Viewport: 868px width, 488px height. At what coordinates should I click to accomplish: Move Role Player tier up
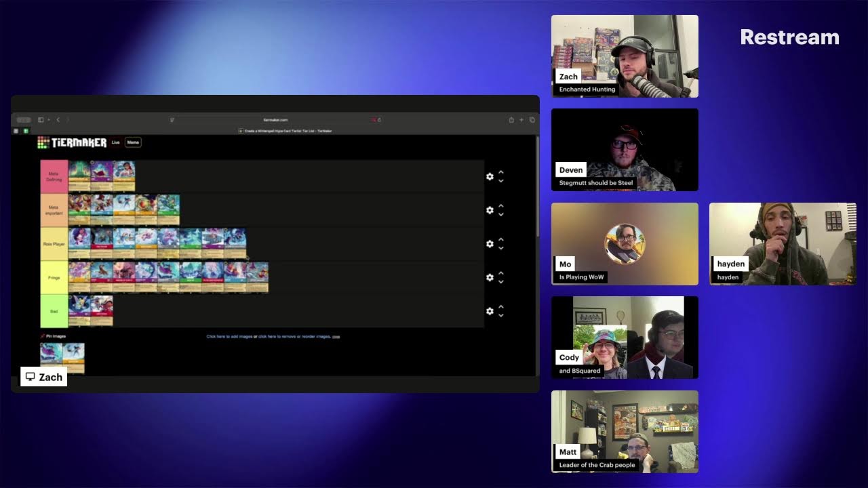tap(501, 239)
